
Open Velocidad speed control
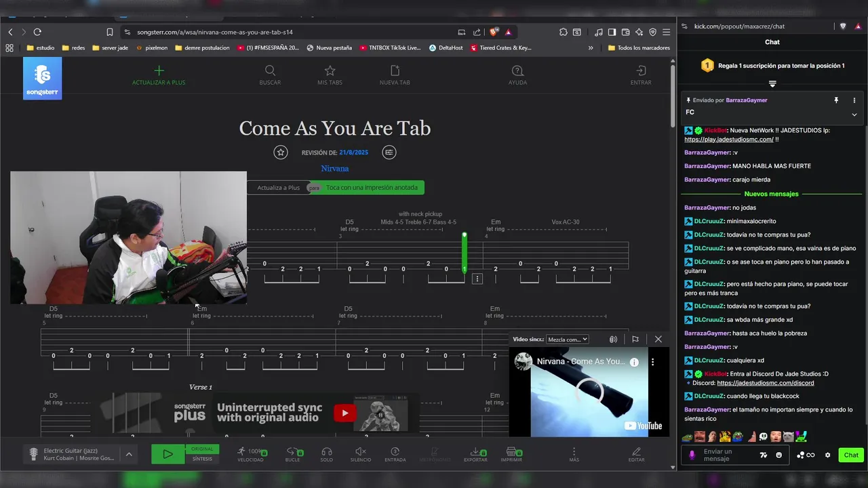250,454
